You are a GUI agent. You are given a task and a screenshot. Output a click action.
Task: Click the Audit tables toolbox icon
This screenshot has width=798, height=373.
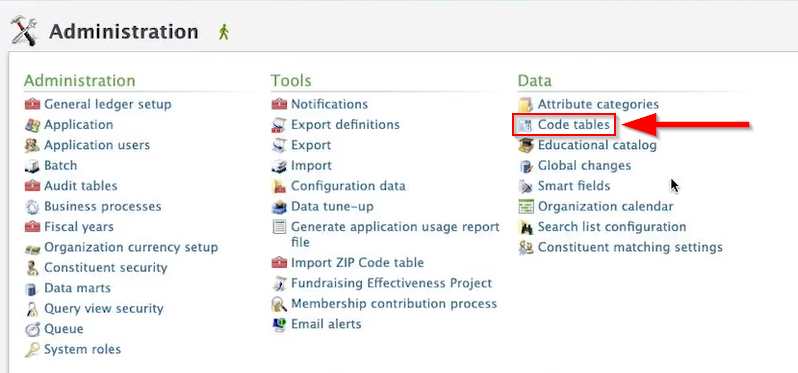point(32,186)
